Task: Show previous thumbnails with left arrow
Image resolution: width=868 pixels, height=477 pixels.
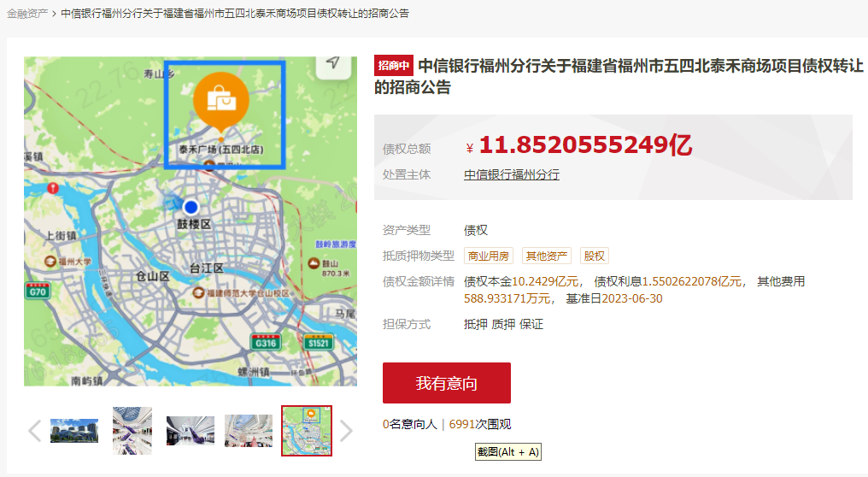Action: coord(35,431)
